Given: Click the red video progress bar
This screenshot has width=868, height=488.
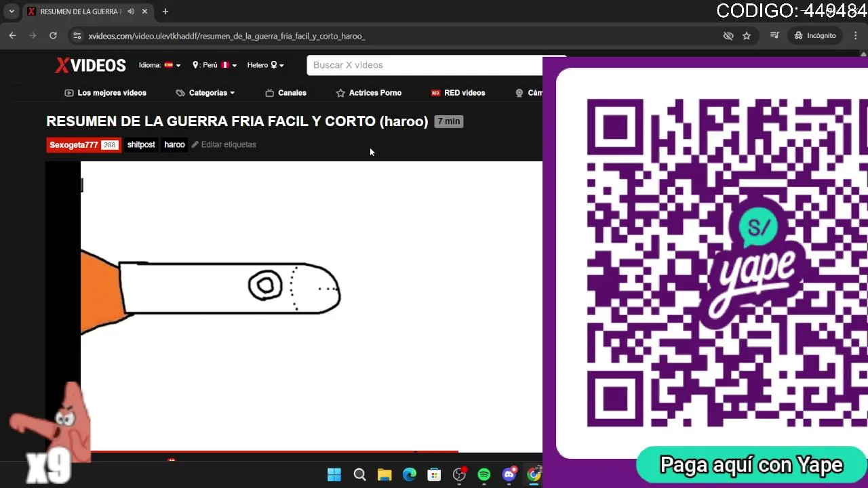Looking at the screenshot, I should (275, 451).
